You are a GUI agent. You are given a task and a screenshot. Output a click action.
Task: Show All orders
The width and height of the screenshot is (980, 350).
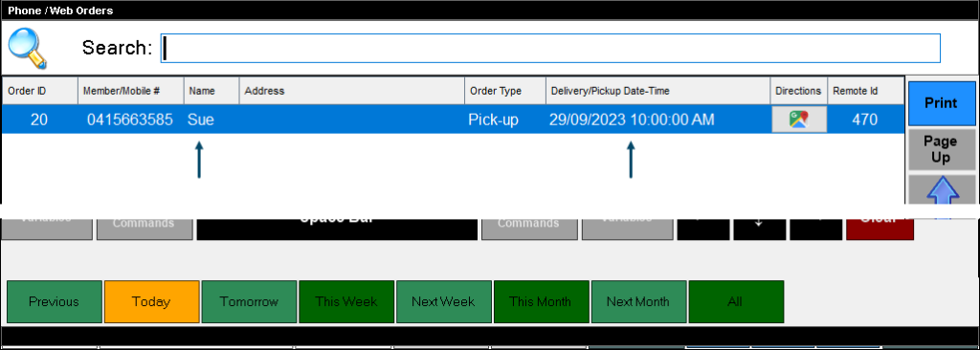pyautogui.click(x=736, y=302)
